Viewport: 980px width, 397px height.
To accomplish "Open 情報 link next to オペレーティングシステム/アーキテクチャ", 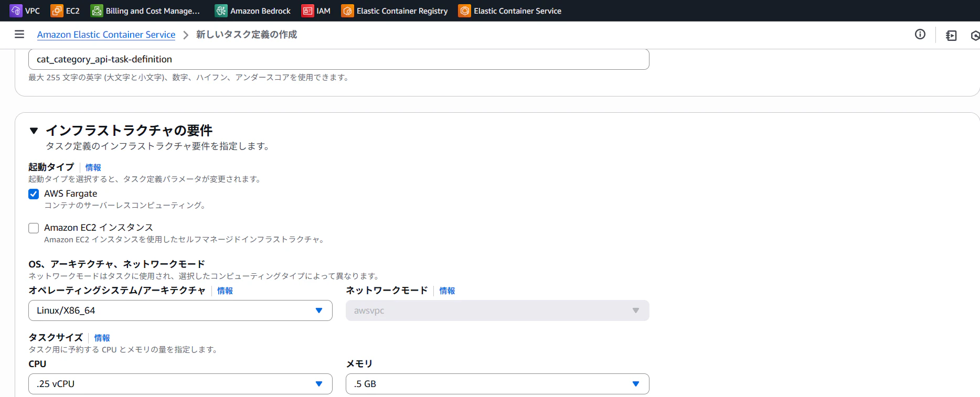I will [x=225, y=291].
